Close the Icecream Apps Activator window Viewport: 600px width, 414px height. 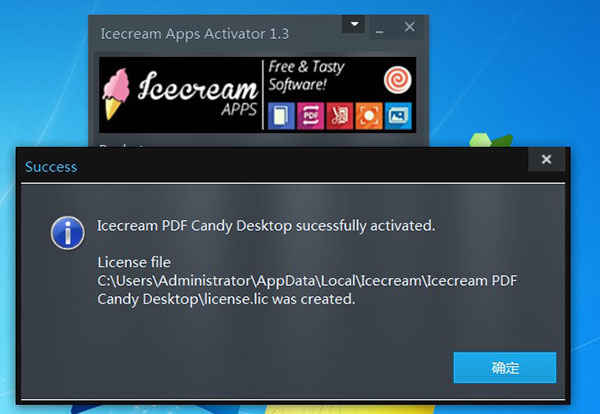(x=410, y=27)
